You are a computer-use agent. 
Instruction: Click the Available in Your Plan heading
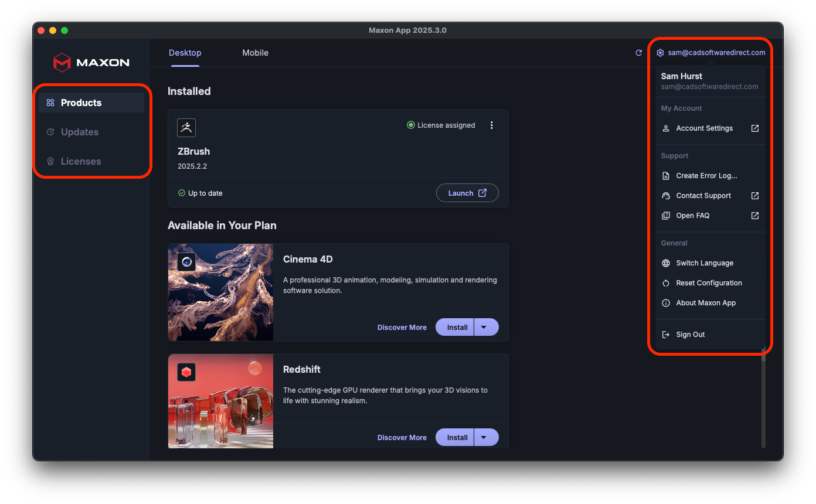coord(222,226)
